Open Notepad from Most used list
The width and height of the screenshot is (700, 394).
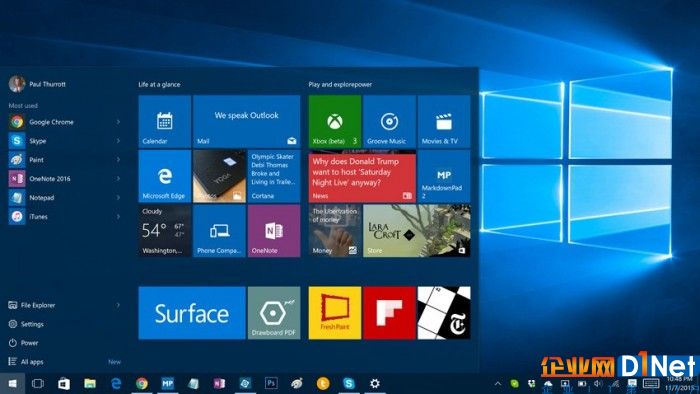point(65,197)
